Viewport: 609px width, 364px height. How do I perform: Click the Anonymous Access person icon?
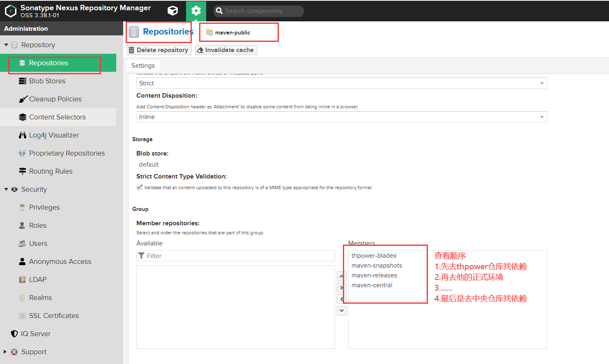(22, 261)
